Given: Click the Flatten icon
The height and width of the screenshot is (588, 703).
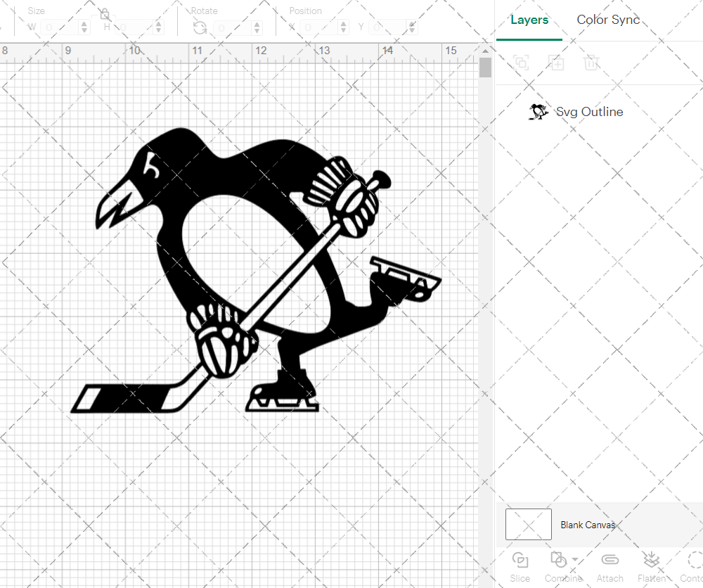Looking at the screenshot, I should coord(652,561).
